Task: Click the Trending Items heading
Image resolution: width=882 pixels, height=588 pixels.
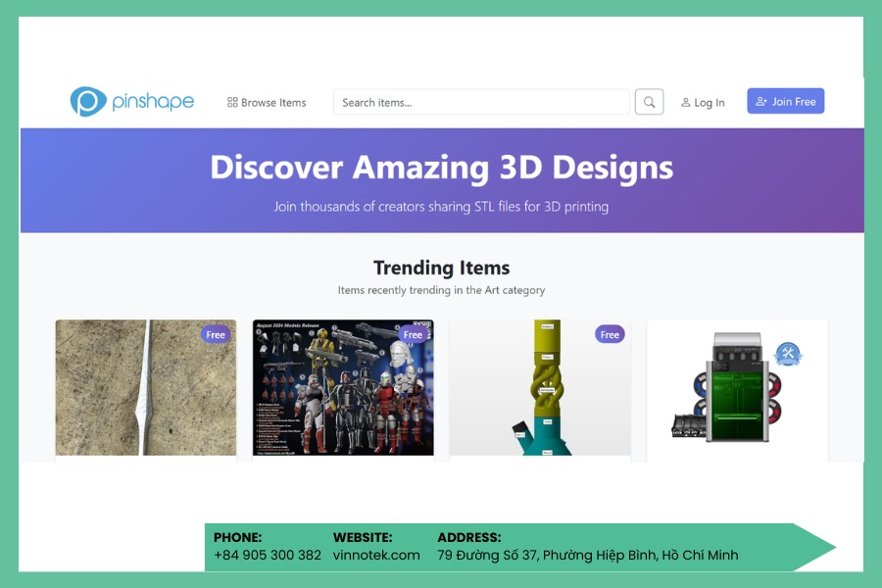Action: click(x=442, y=268)
